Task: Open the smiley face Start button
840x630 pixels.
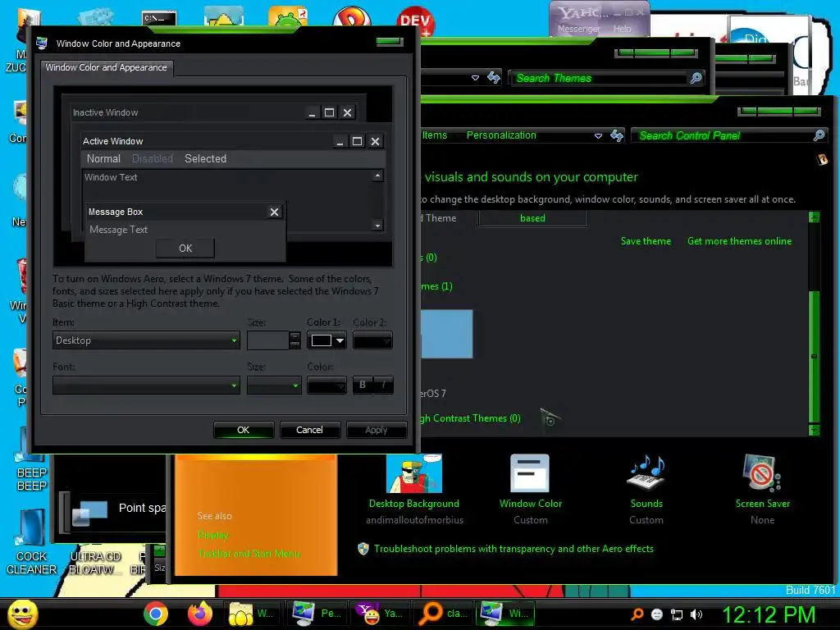Action: point(22,614)
